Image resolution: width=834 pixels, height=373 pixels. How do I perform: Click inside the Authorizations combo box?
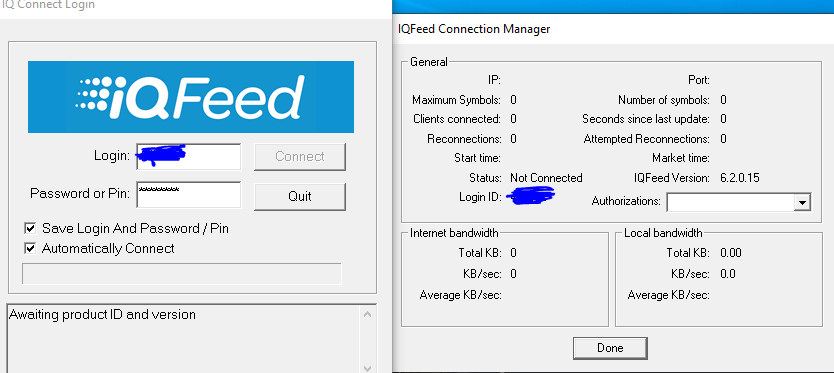739,202
